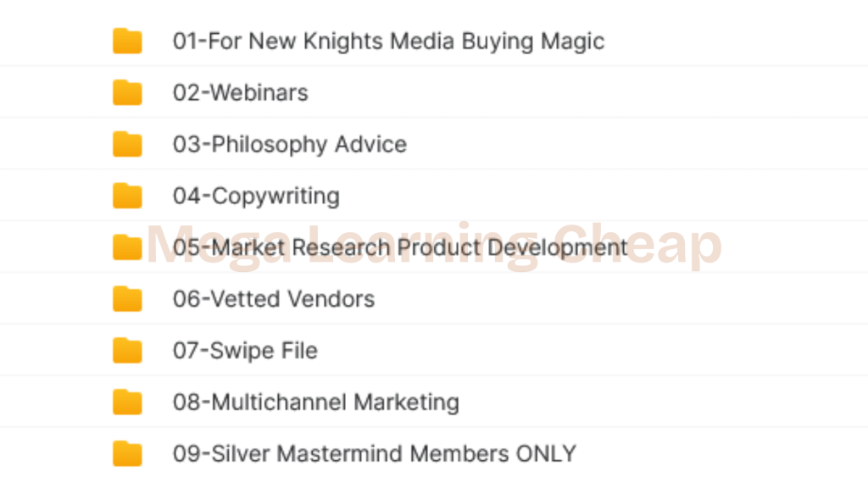
Task: Click the 05-Market Research folder icon
Action: tap(127, 247)
